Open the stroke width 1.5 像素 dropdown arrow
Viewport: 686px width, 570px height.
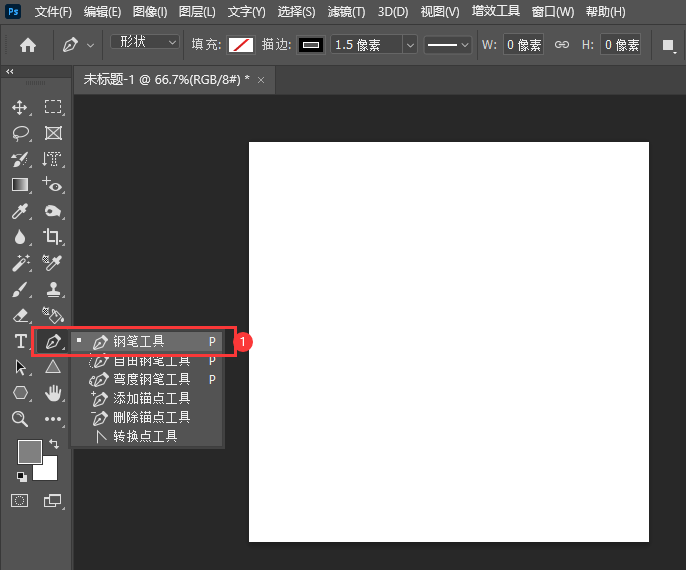tap(410, 45)
